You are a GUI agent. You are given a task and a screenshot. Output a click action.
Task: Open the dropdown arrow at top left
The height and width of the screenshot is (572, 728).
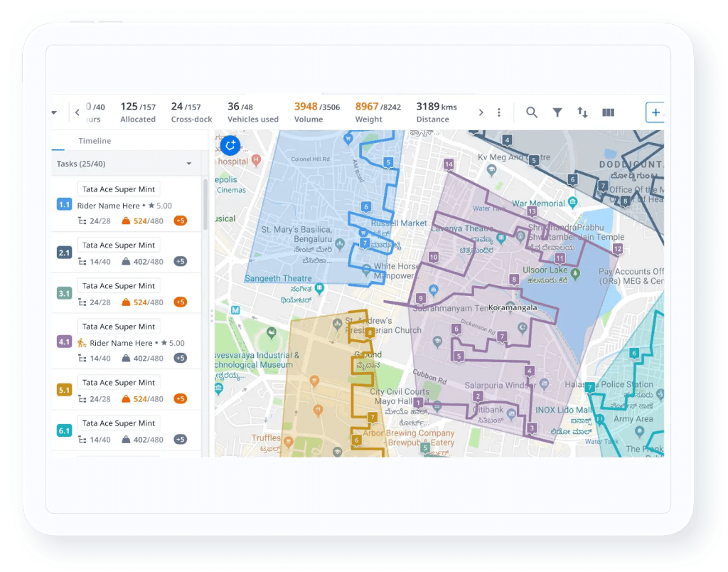[x=54, y=112]
